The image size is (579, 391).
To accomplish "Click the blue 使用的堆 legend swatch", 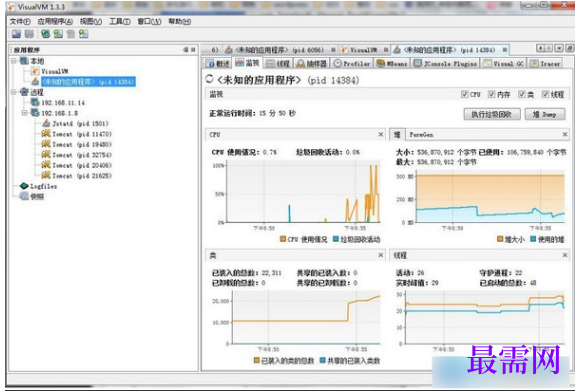I will [x=533, y=239].
